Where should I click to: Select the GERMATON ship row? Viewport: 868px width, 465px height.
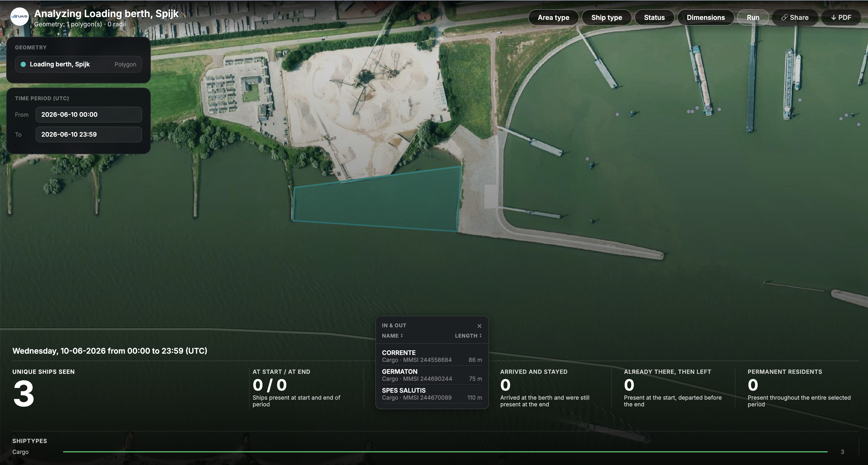click(432, 375)
